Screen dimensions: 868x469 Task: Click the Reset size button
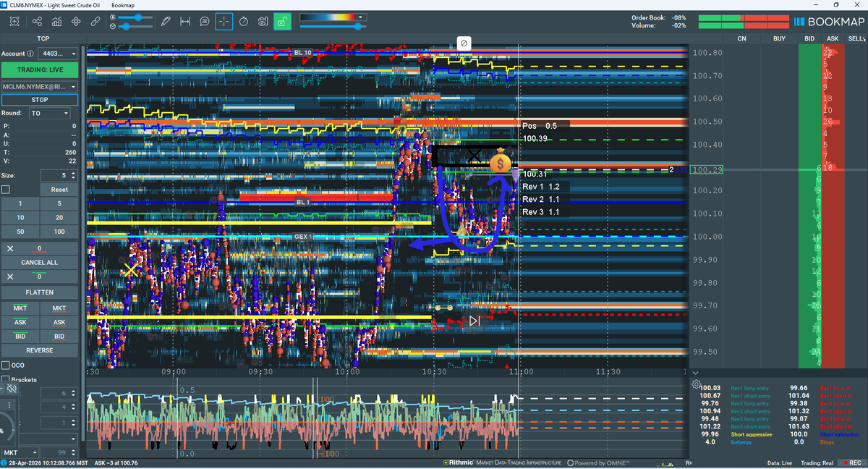tap(59, 190)
